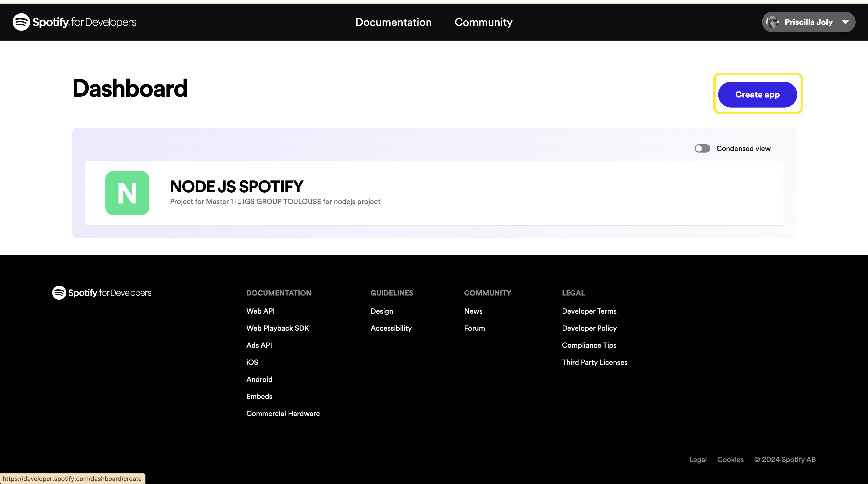
Task: Click the green N app icon
Action: (127, 193)
